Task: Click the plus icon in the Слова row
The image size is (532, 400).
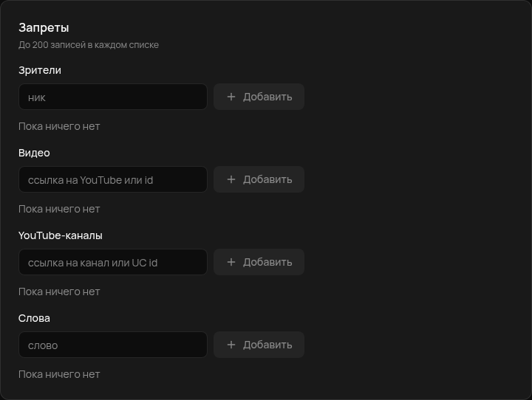Action: pos(231,345)
